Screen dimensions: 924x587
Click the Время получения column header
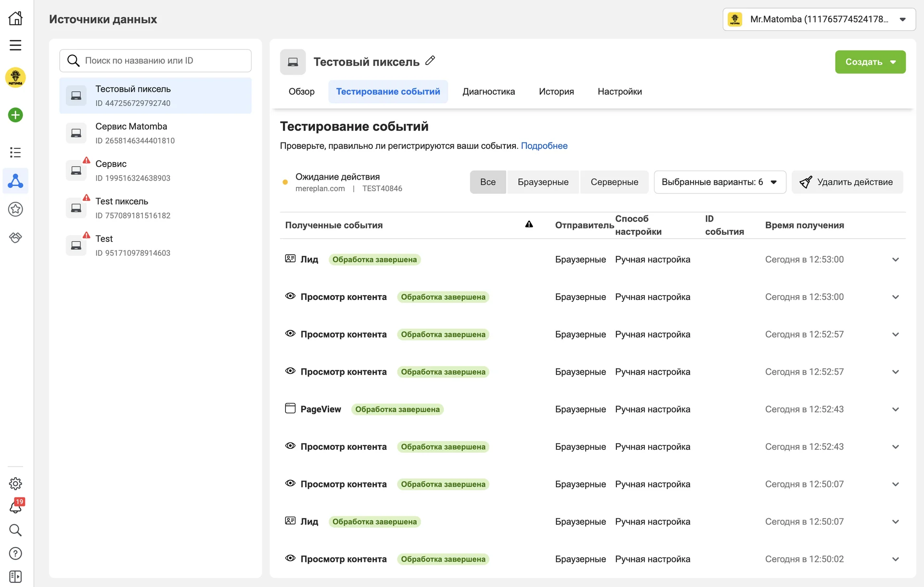[x=804, y=225]
